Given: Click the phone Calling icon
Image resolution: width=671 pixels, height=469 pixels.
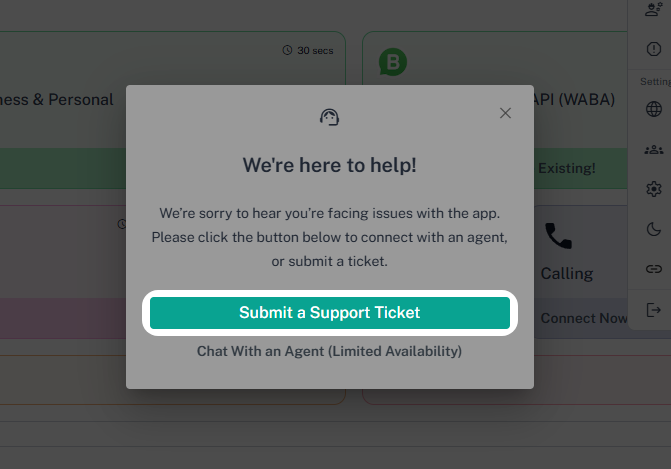Looking at the screenshot, I should 558,236.
